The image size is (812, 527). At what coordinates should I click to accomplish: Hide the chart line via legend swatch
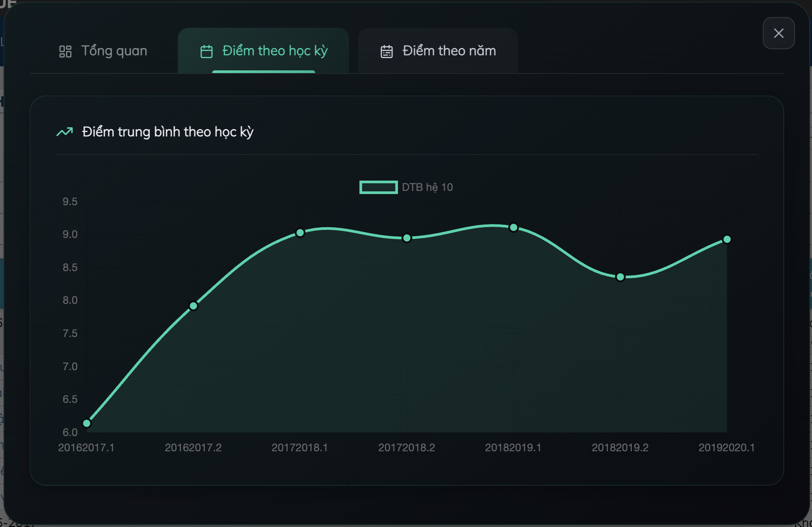(378, 187)
